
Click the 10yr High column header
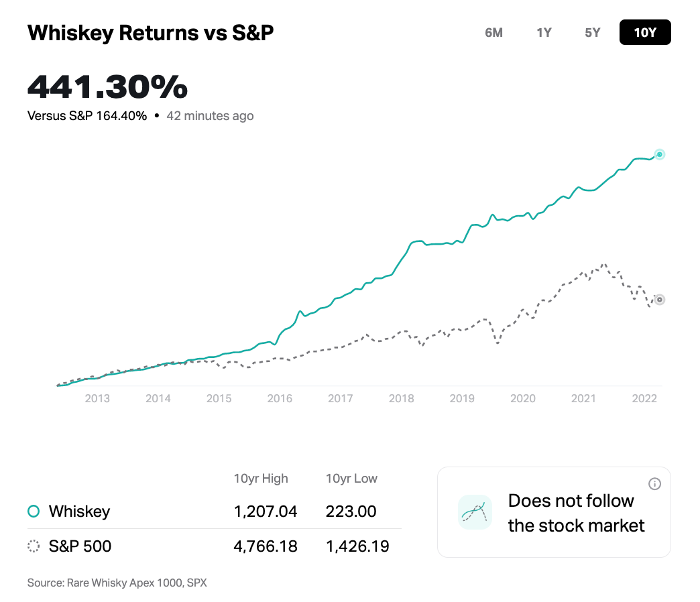(x=260, y=478)
